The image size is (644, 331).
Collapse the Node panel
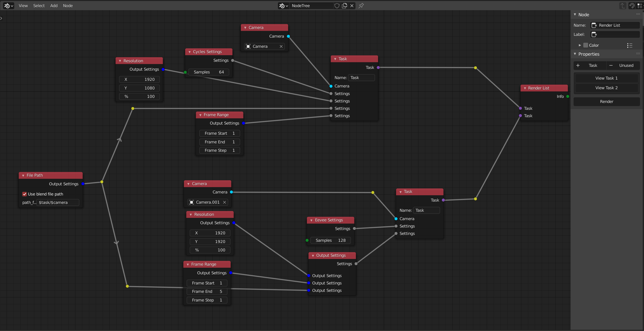click(575, 14)
